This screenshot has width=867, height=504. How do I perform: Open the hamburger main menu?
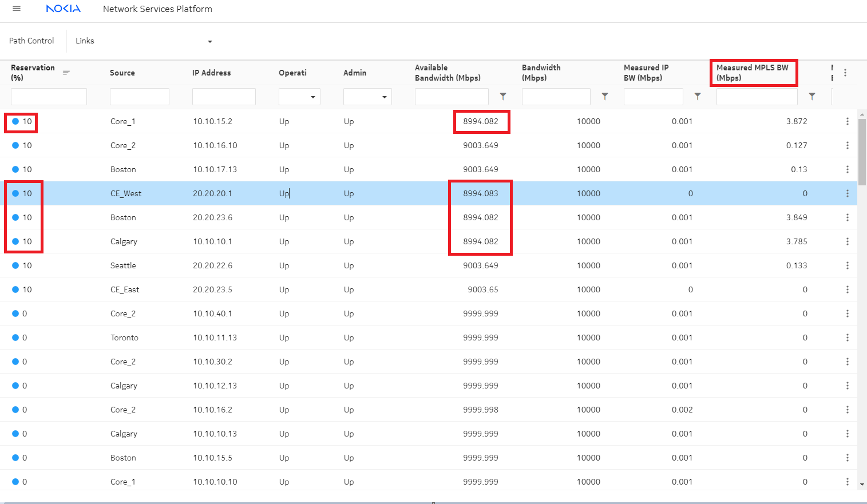point(17,9)
